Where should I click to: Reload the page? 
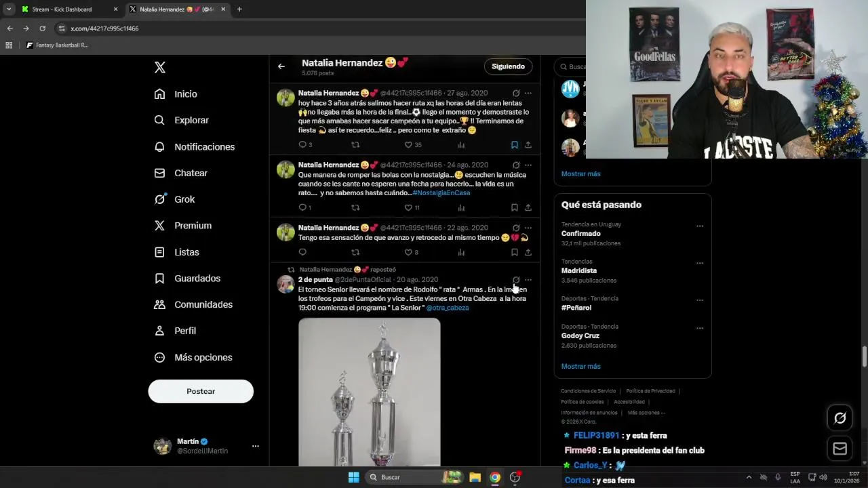tap(42, 28)
